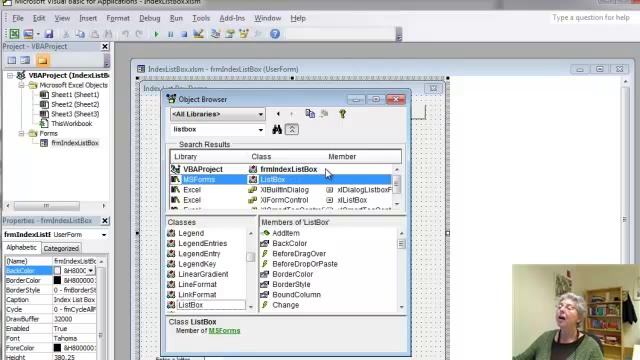Image resolution: width=640 pixels, height=360 pixels.
Task: Click the Run Sub/UserForm play icon
Action: pos(156,34)
